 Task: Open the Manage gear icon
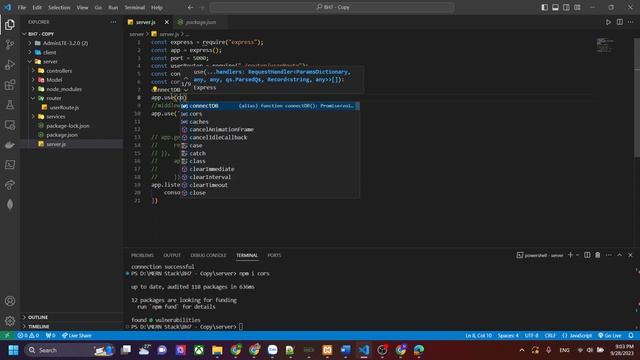click(10, 321)
